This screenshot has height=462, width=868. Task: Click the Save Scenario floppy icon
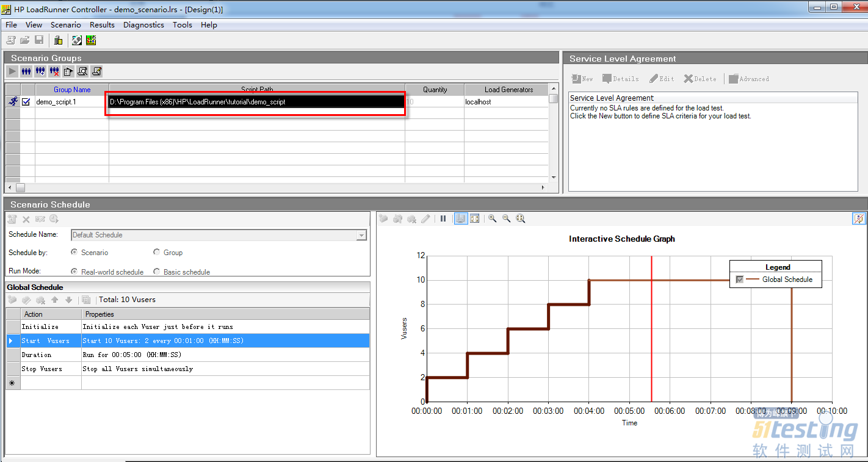click(x=39, y=40)
